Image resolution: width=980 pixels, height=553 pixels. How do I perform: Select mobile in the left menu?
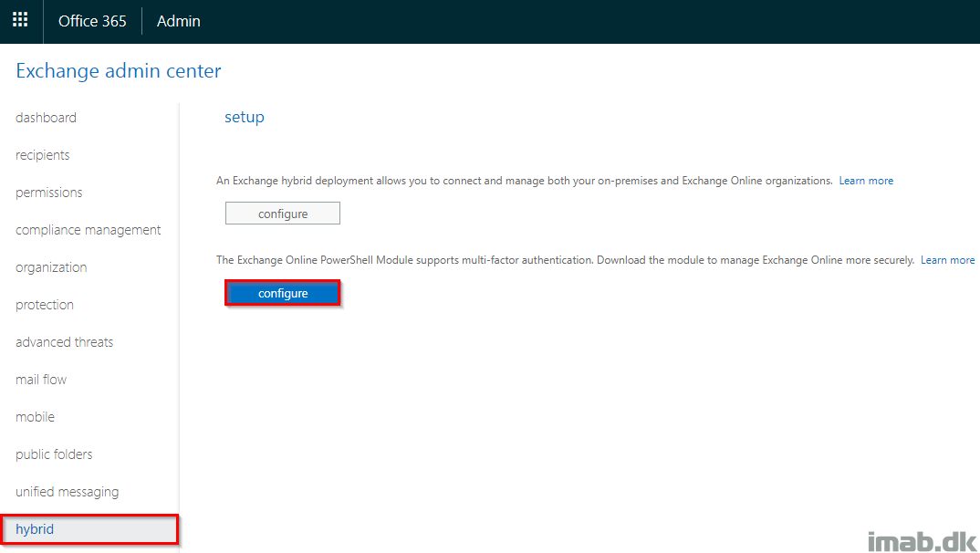(x=35, y=417)
